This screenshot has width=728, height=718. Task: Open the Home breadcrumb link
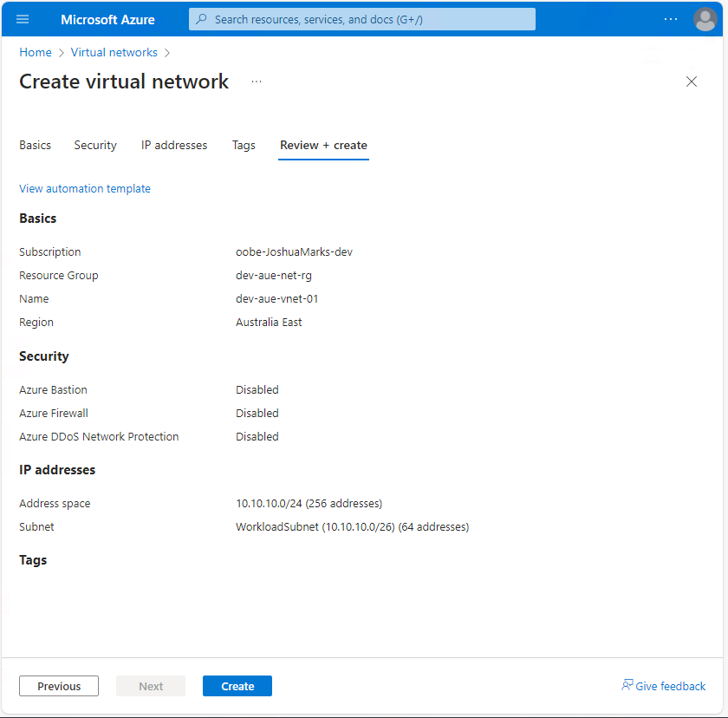35,52
